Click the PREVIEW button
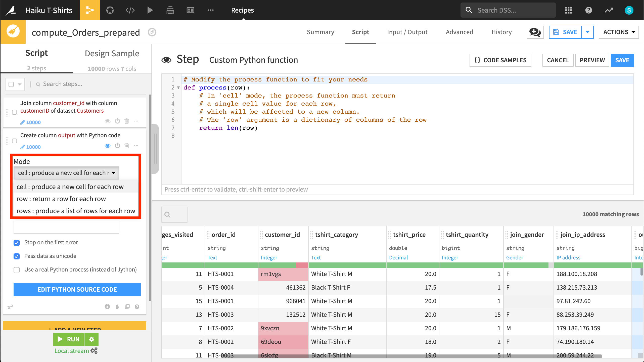The width and height of the screenshot is (644, 362). (x=592, y=60)
